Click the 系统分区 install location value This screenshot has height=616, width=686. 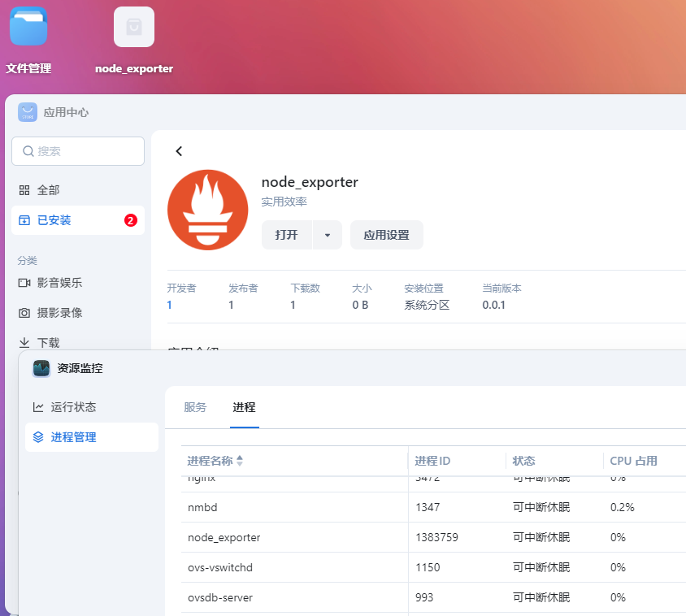pyautogui.click(x=427, y=305)
